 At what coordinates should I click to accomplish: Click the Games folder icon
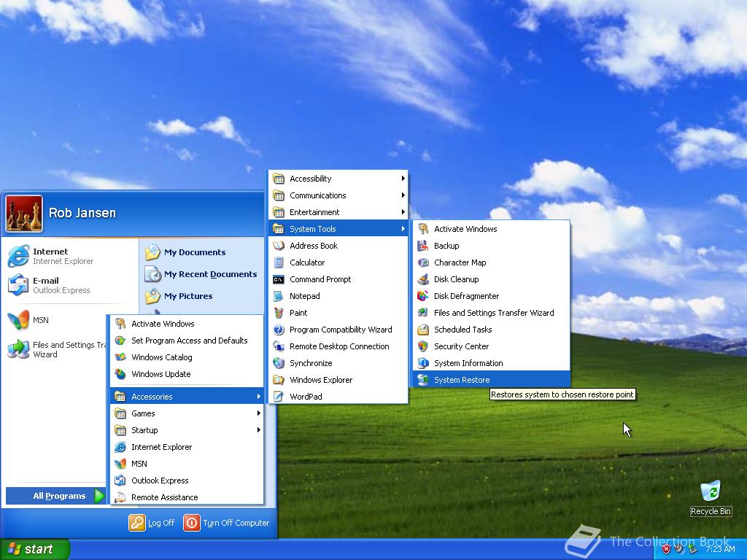tap(120, 413)
